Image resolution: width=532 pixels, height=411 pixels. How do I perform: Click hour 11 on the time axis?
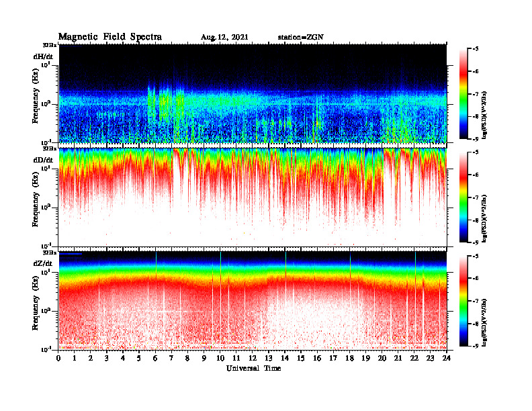pos(236,358)
